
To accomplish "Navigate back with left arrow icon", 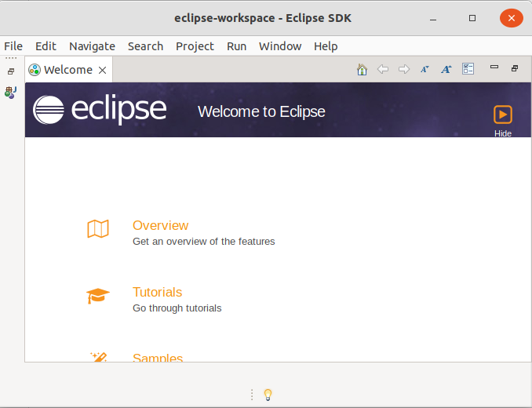I will pos(383,70).
